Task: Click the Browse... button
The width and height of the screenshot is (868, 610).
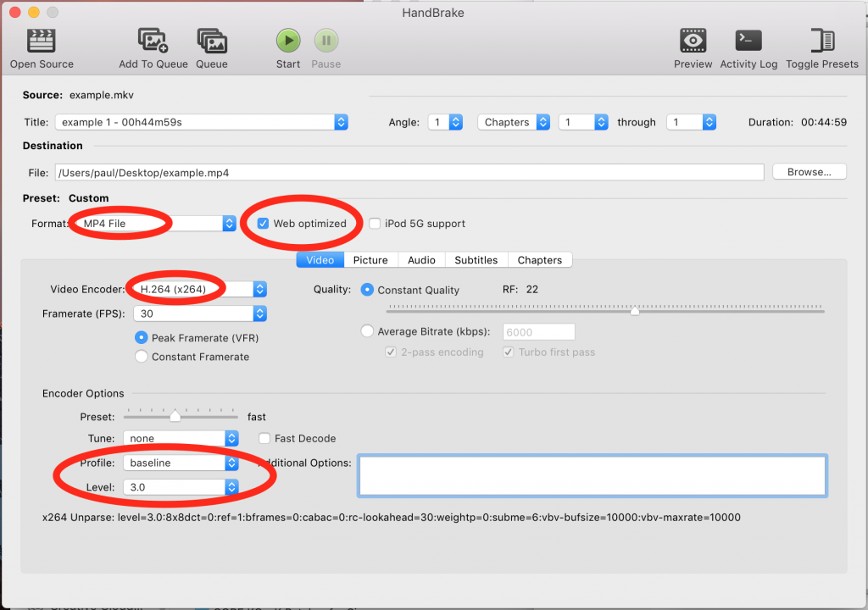Action: click(810, 172)
